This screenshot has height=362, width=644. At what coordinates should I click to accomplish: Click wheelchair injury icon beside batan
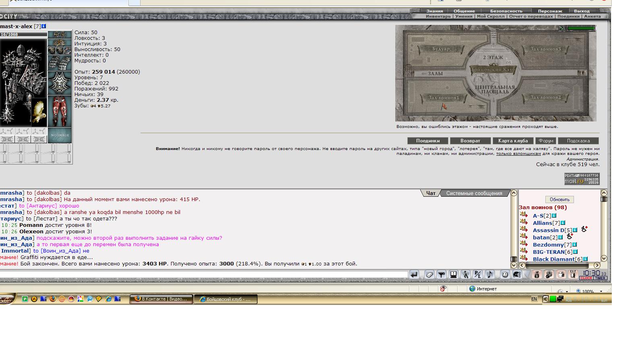tap(570, 237)
